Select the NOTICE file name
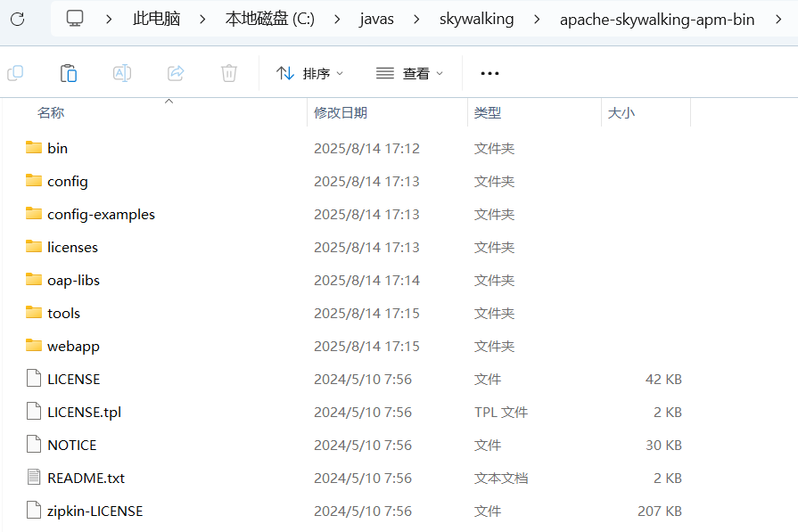The width and height of the screenshot is (798, 532). coord(71,445)
